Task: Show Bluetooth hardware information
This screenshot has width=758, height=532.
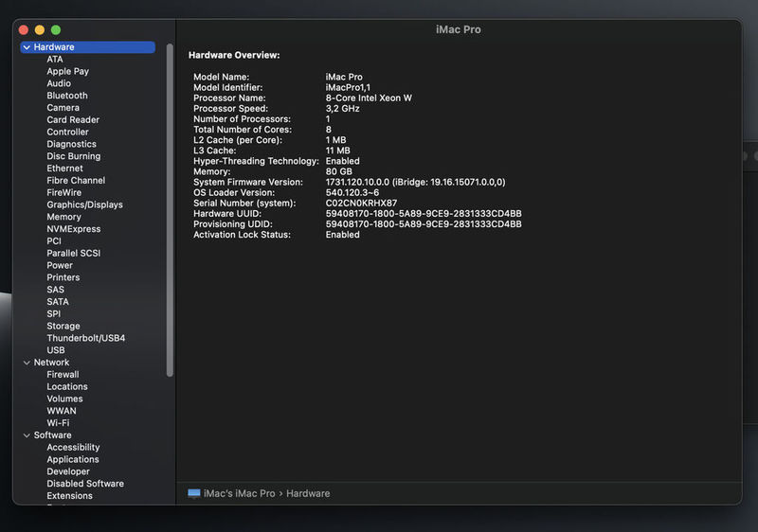Action: [67, 96]
